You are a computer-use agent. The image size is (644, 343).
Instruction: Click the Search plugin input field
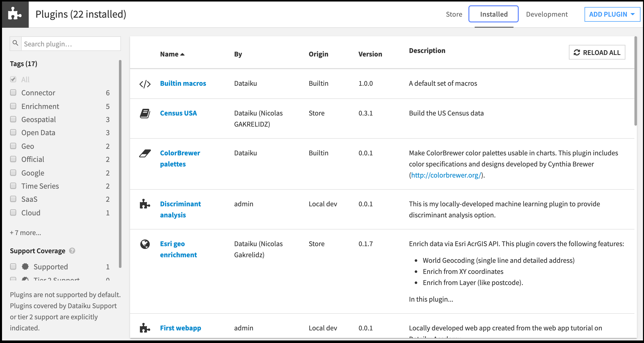71,44
